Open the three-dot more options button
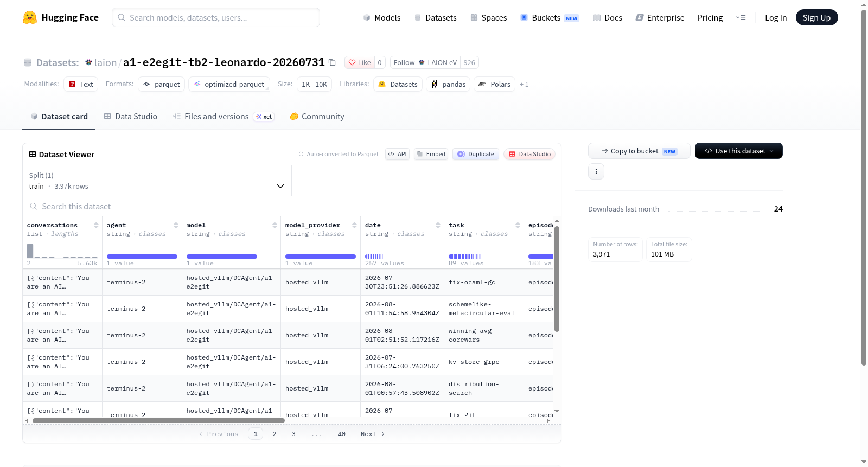The height and width of the screenshot is (467, 868). coord(596,171)
